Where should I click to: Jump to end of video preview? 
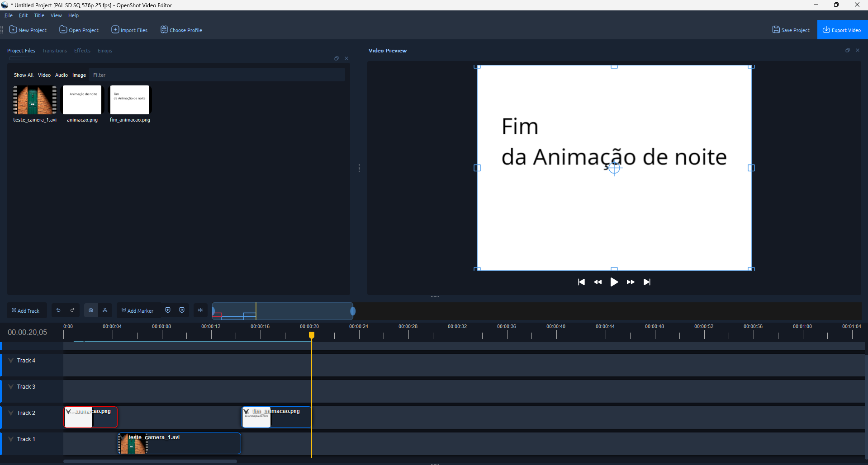pyautogui.click(x=647, y=282)
